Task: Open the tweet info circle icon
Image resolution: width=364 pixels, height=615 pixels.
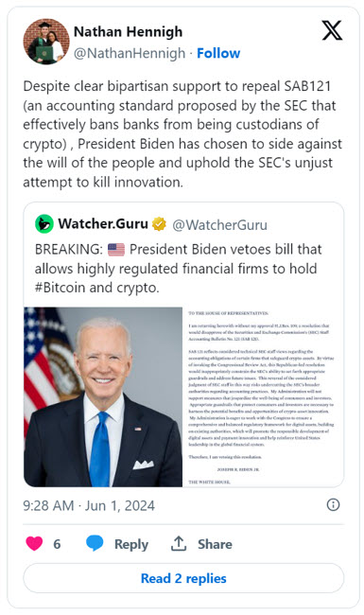Action: coord(333,505)
